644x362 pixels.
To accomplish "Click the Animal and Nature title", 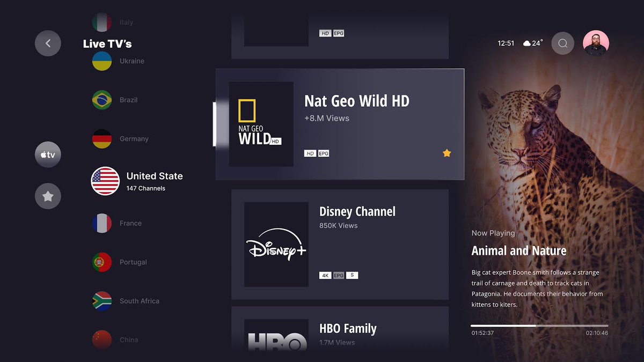I will tap(519, 250).
